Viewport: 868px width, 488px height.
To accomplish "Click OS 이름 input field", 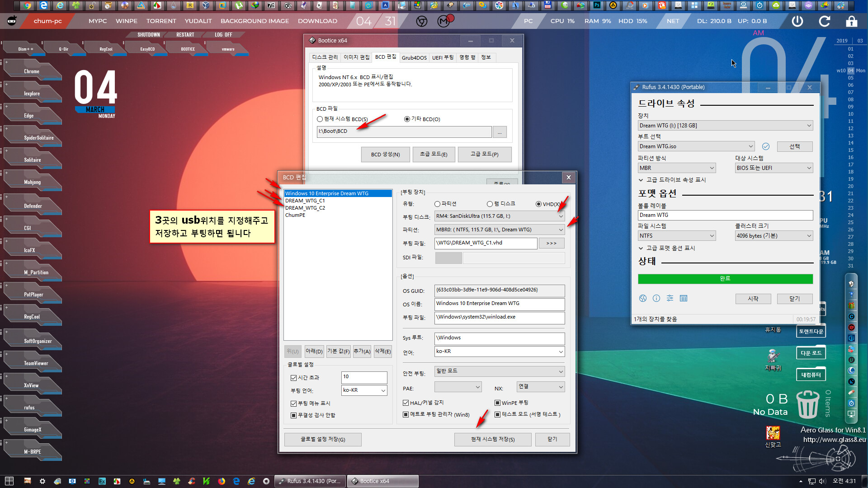I will [500, 304].
